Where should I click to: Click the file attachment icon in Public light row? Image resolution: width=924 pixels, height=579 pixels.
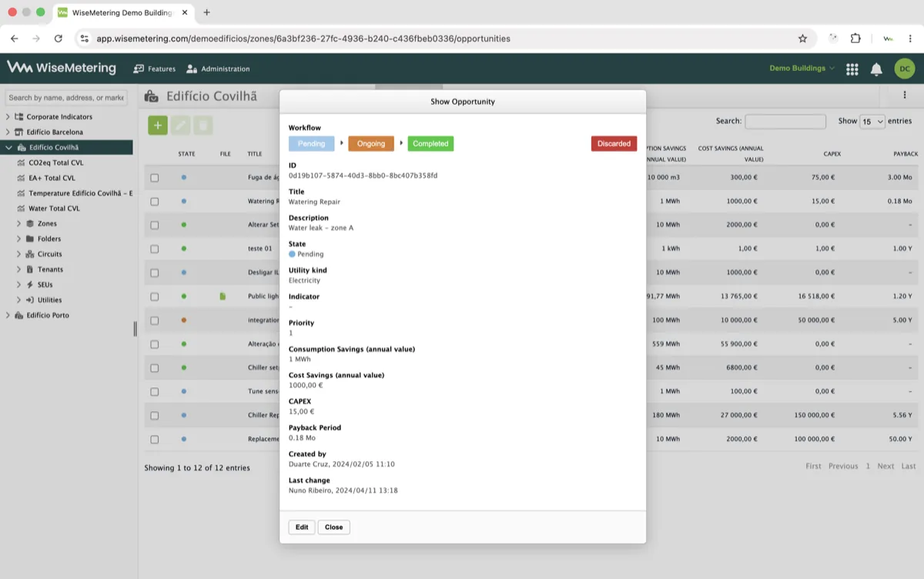coord(223,296)
